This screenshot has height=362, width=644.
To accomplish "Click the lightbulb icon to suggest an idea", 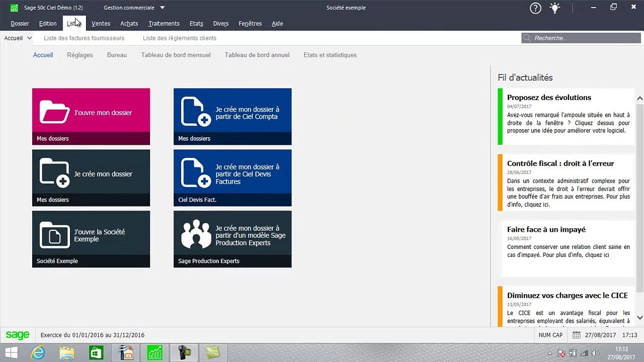I will [x=554, y=8].
